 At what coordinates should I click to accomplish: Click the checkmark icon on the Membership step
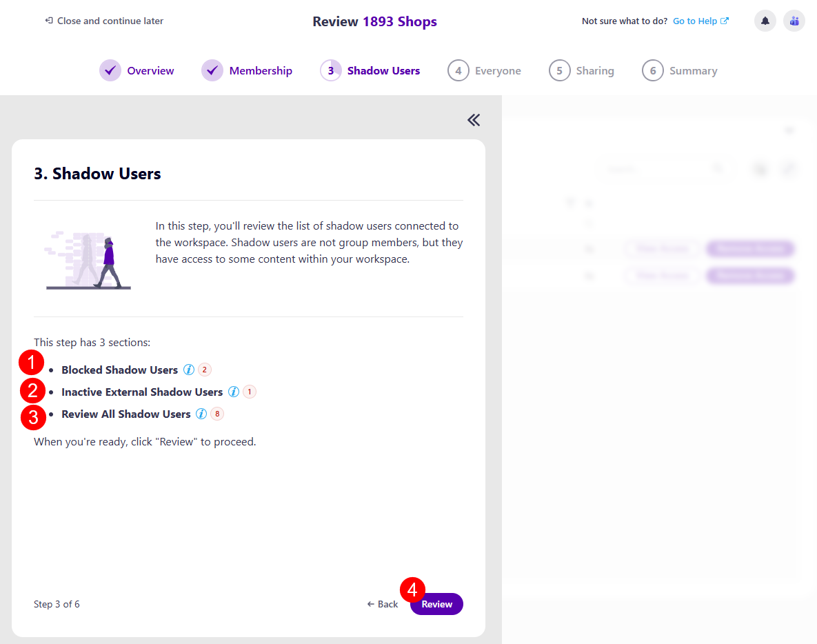pyautogui.click(x=212, y=70)
